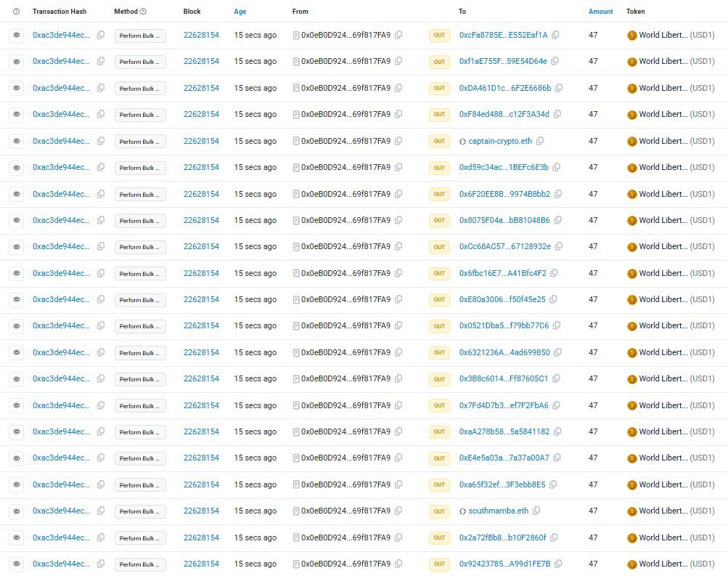Viewport: 728px width, 576px height.
Task: Open address 0xcFa8785E...E552Eaf1A
Action: coord(503,35)
